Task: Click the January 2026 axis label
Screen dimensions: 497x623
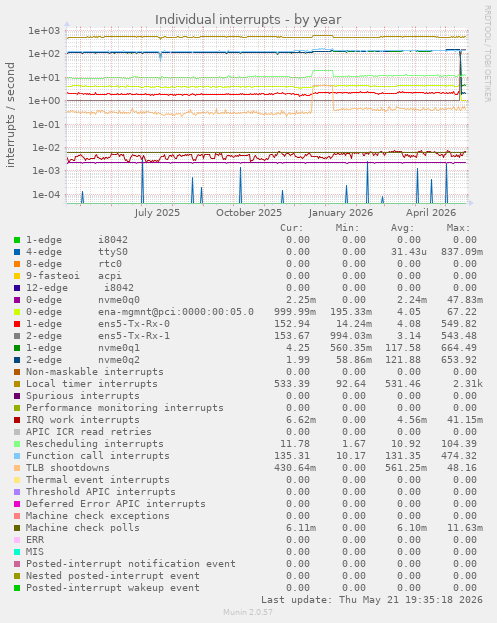Action: [341, 213]
